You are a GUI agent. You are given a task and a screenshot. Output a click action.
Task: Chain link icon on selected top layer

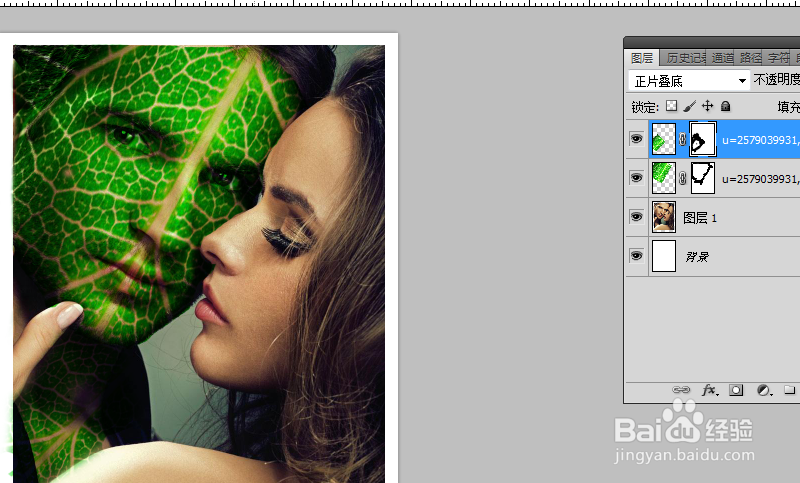click(x=683, y=139)
